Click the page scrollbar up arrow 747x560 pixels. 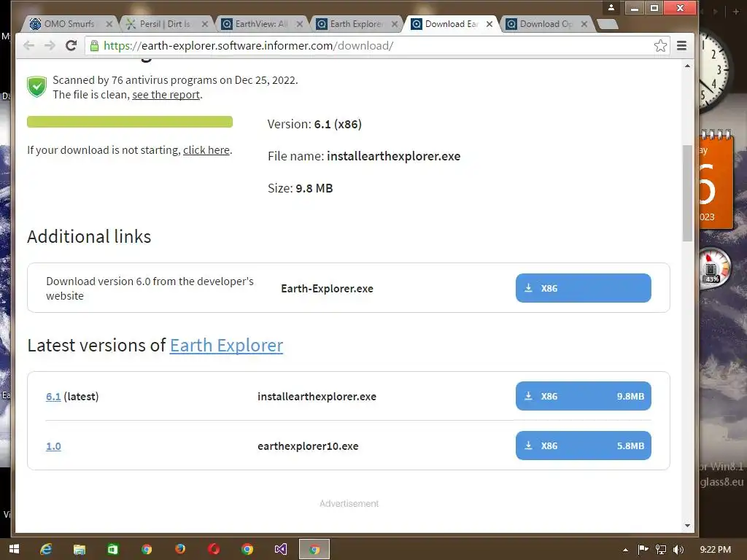(687, 66)
